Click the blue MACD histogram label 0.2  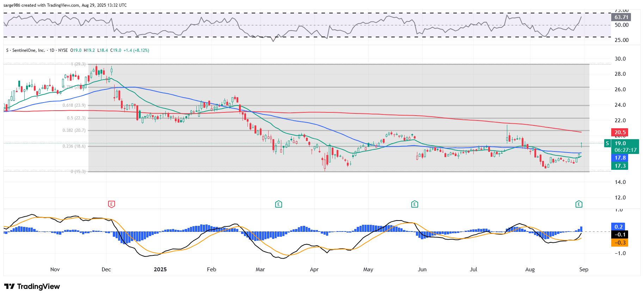tap(619, 227)
